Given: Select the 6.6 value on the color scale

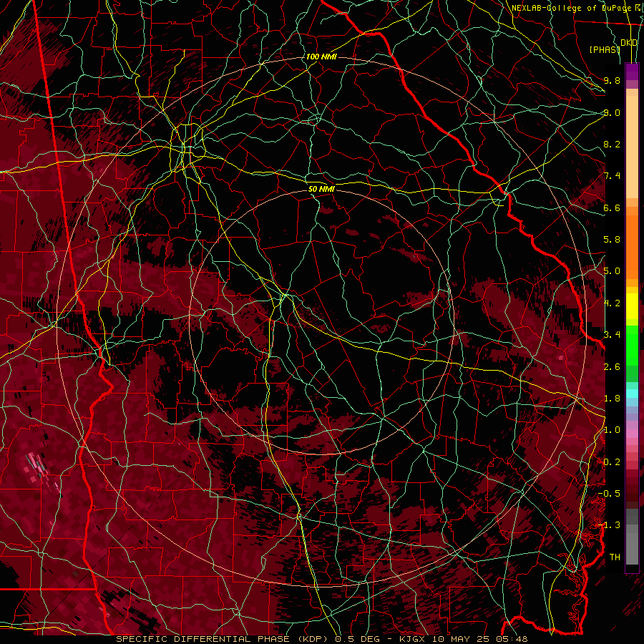Looking at the screenshot, I should (x=612, y=208).
